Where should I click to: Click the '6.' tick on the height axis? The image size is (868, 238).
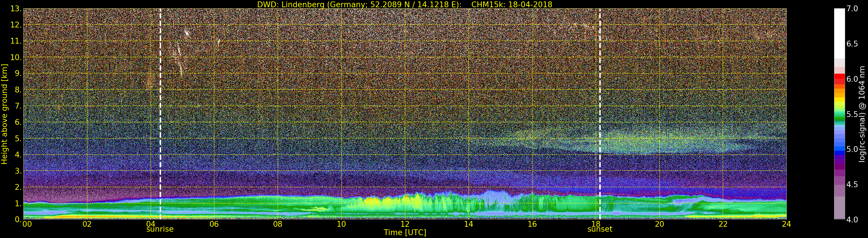[18, 122]
